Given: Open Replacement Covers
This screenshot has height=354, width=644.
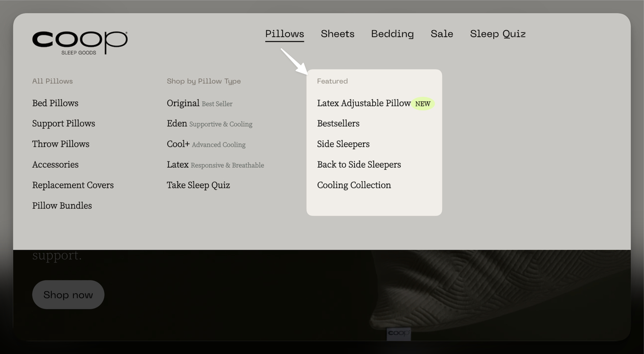Looking at the screenshot, I should coord(72,185).
